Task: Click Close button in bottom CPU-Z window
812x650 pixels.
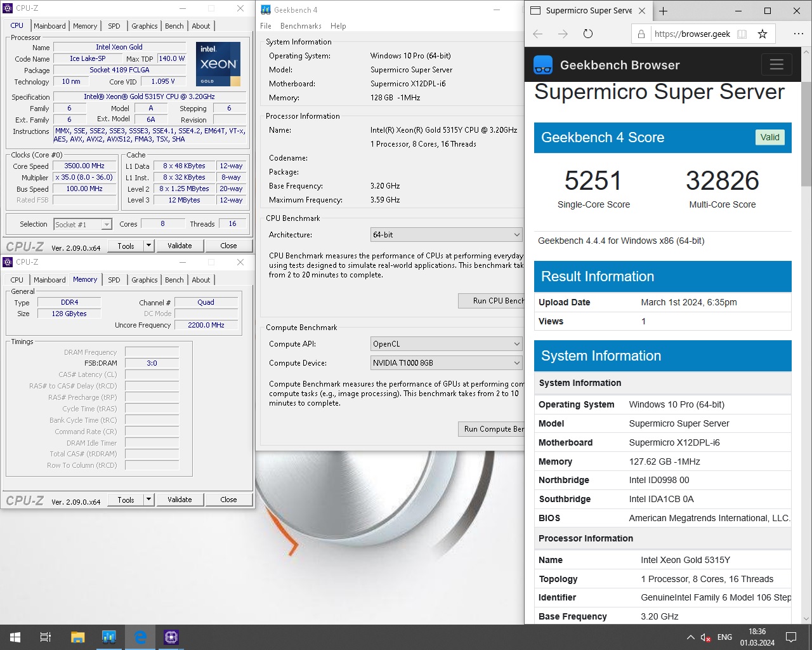Action: [x=228, y=500]
